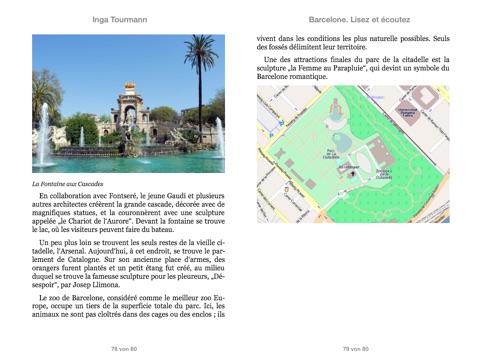The height and width of the screenshot is (360, 480).
Task: Click the Parc de la Ciutadella map label
Action: [x=331, y=154]
